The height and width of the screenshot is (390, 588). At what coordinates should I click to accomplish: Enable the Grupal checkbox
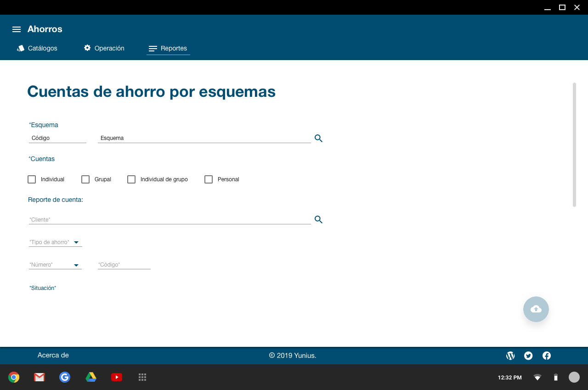(85, 179)
